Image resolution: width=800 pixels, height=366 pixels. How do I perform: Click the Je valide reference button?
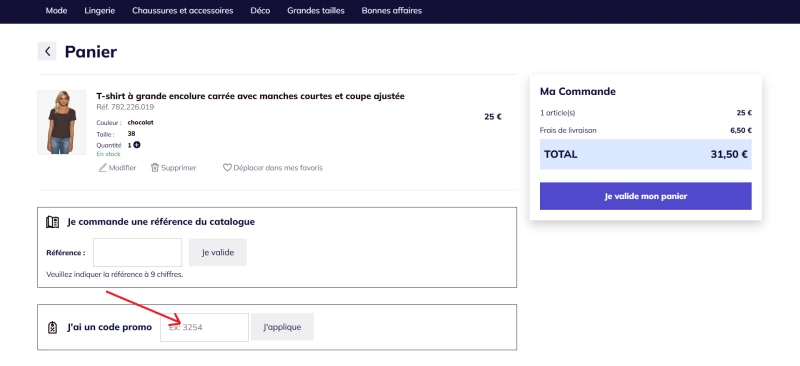pyautogui.click(x=218, y=252)
